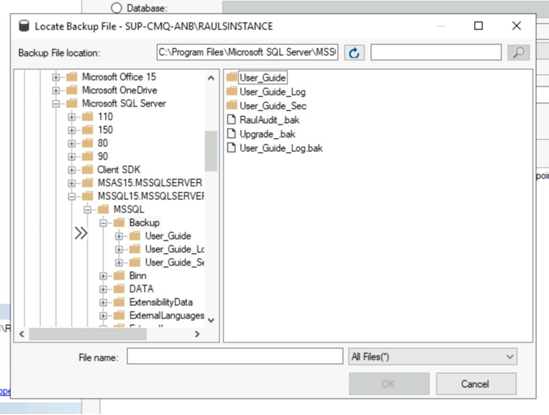
Task: Click the search magnifier button
Action: click(x=518, y=53)
